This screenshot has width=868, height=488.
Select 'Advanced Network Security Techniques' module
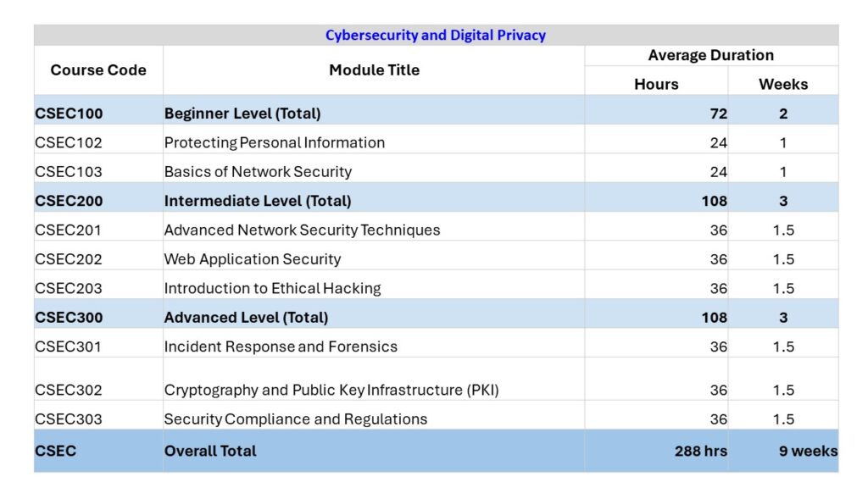[x=302, y=230]
